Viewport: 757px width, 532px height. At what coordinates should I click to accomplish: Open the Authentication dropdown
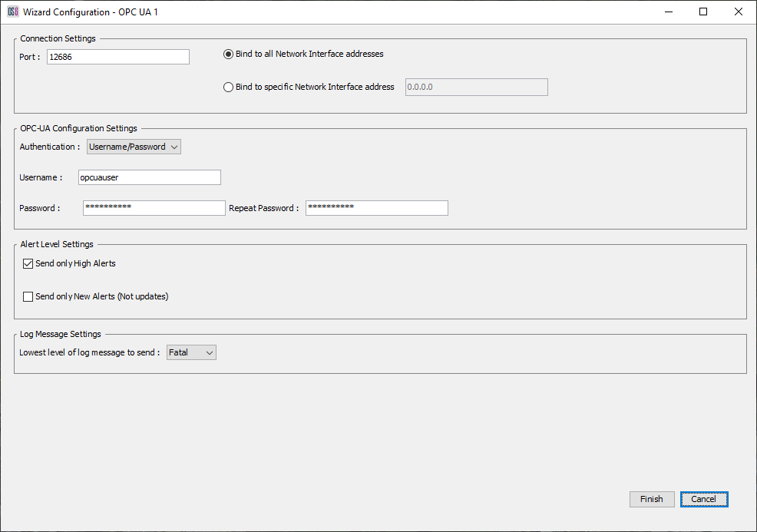[x=134, y=147]
